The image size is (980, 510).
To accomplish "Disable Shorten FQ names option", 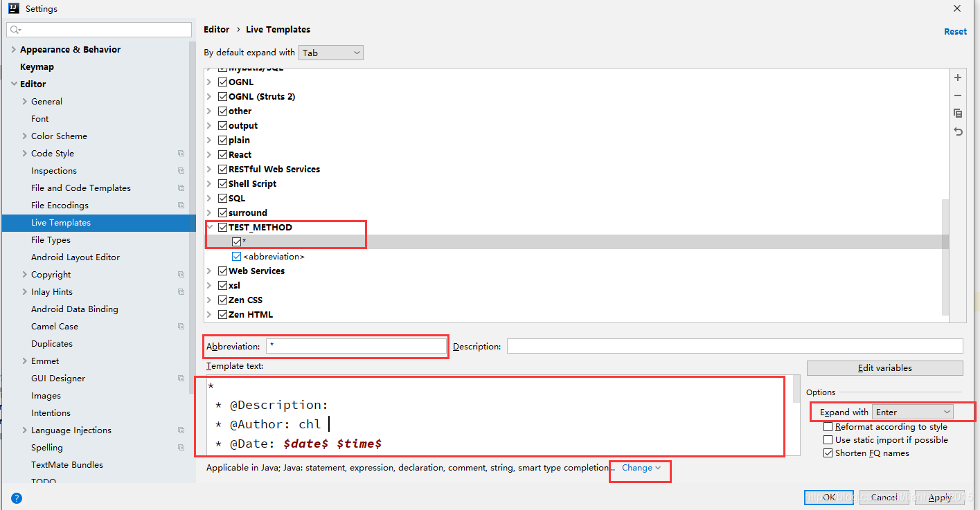I will coord(828,453).
